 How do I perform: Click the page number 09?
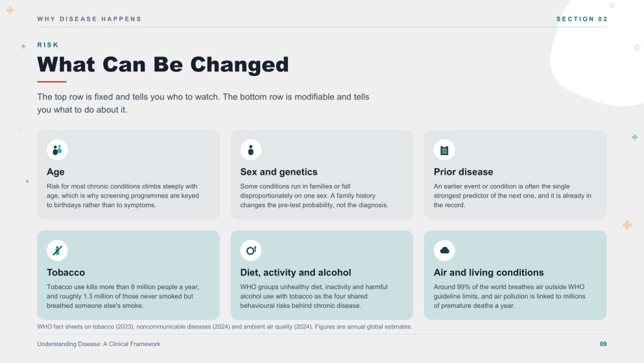click(x=603, y=344)
